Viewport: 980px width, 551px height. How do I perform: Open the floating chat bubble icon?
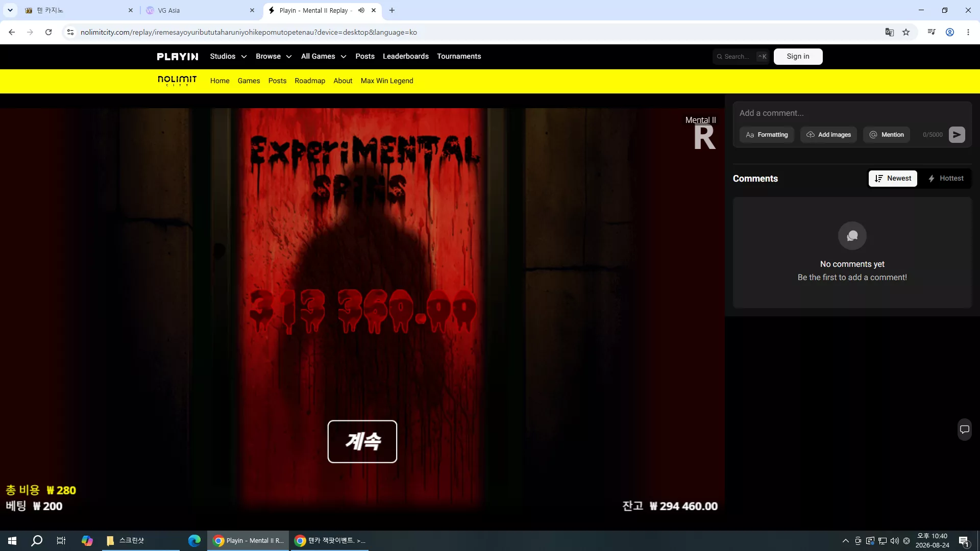tap(964, 430)
